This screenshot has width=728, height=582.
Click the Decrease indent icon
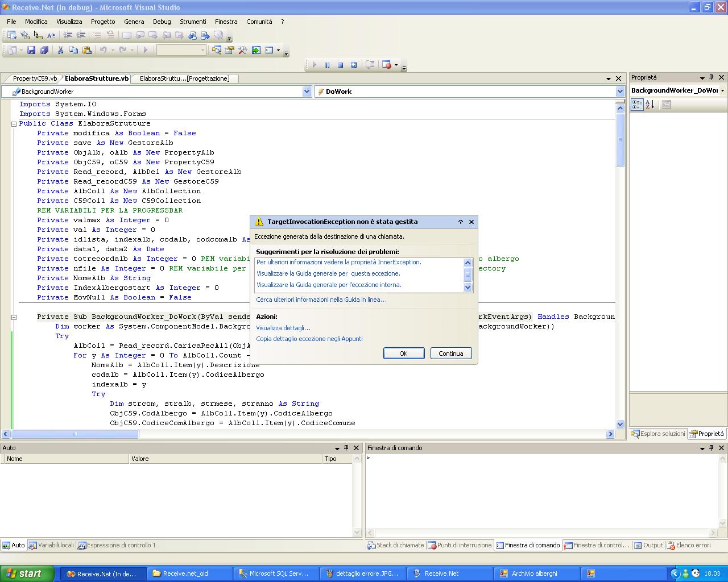point(68,35)
